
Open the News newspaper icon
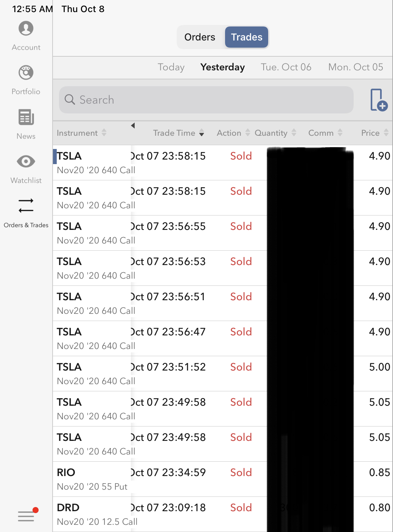(26, 117)
